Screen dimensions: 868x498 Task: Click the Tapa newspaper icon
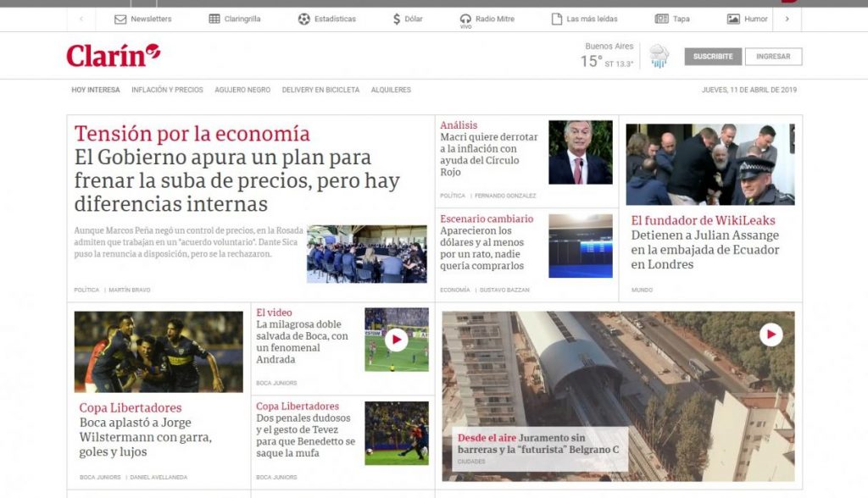[x=661, y=19]
